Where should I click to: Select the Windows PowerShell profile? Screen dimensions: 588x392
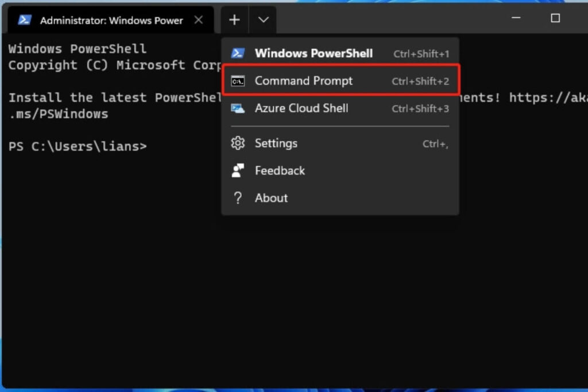coord(313,53)
